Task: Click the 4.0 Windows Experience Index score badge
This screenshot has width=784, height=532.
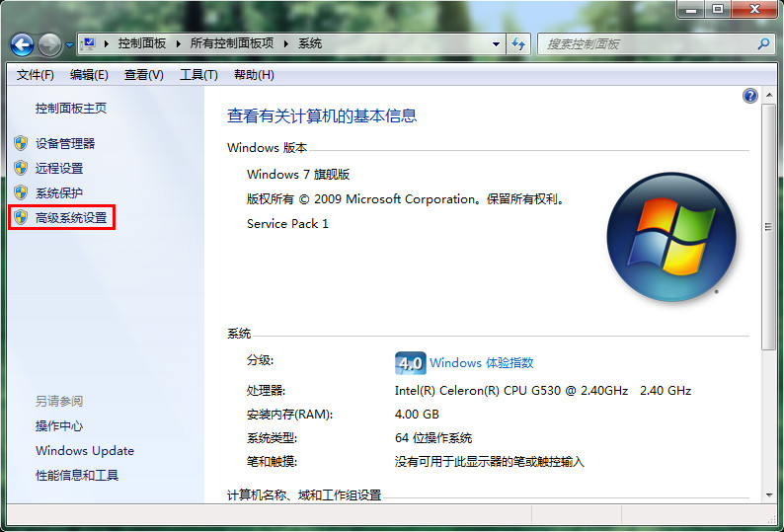Action: pos(410,363)
